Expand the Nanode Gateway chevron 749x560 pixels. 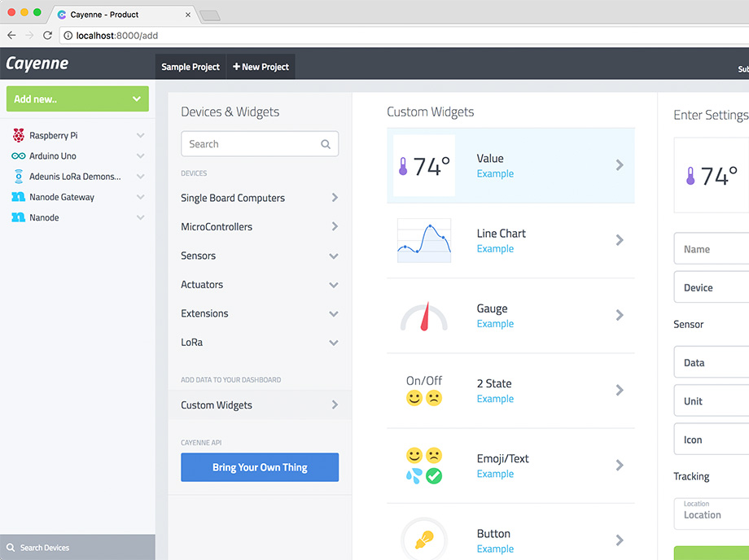(140, 197)
